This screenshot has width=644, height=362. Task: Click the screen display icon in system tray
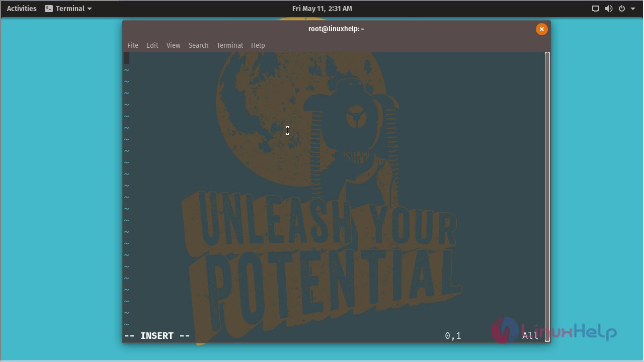596,9
